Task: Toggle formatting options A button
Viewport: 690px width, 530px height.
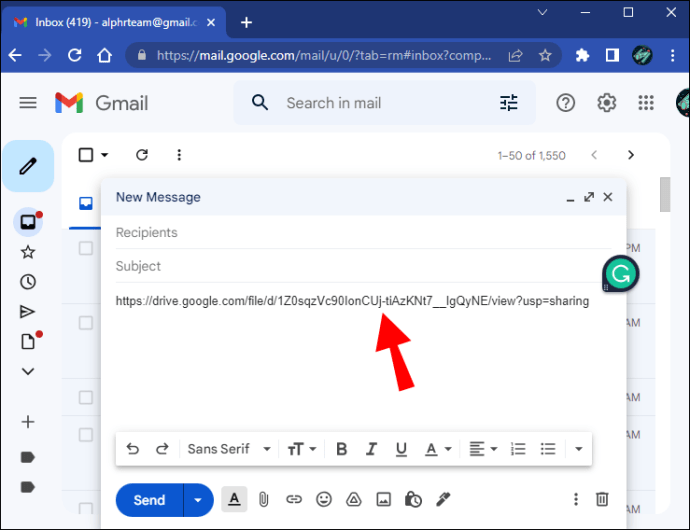Action: [234, 499]
